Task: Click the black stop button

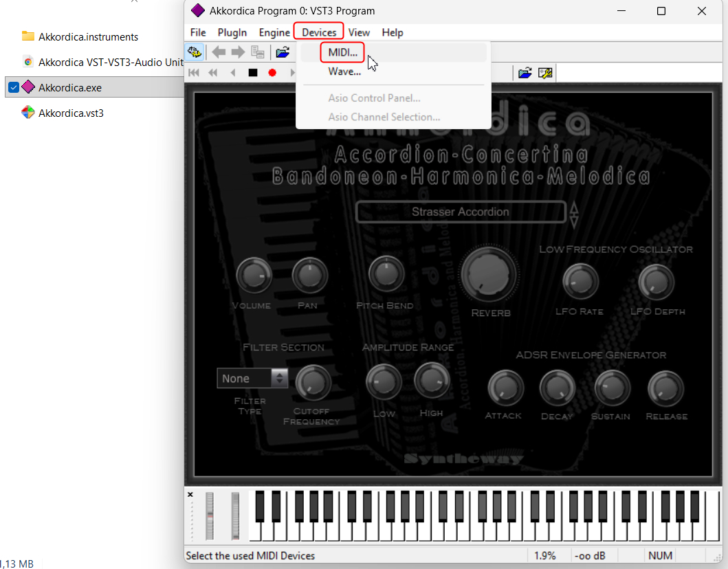Action: click(253, 72)
